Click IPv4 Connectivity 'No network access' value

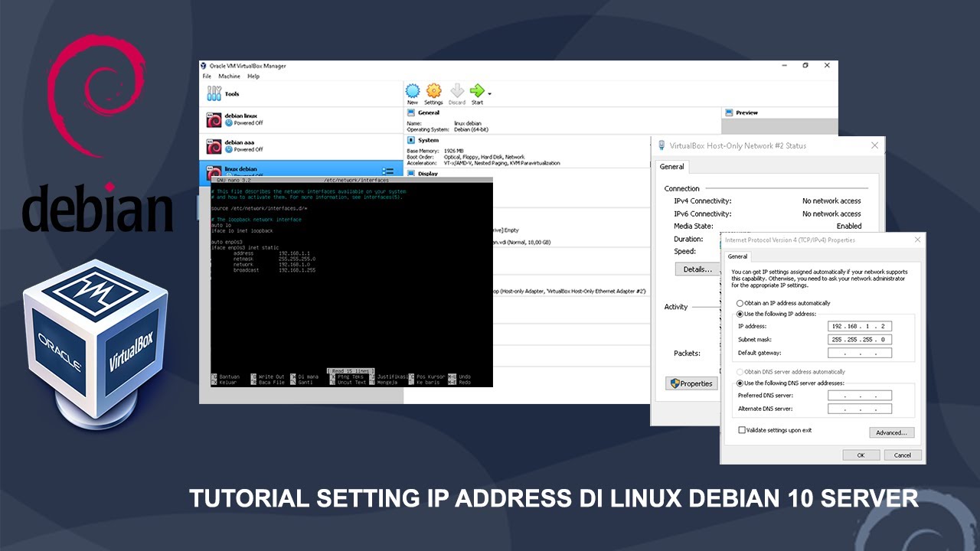coord(831,201)
